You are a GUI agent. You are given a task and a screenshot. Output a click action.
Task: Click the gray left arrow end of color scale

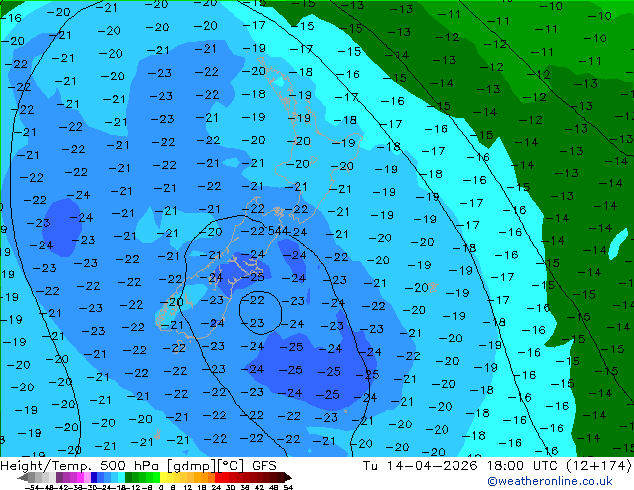pyautogui.click(x=23, y=477)
